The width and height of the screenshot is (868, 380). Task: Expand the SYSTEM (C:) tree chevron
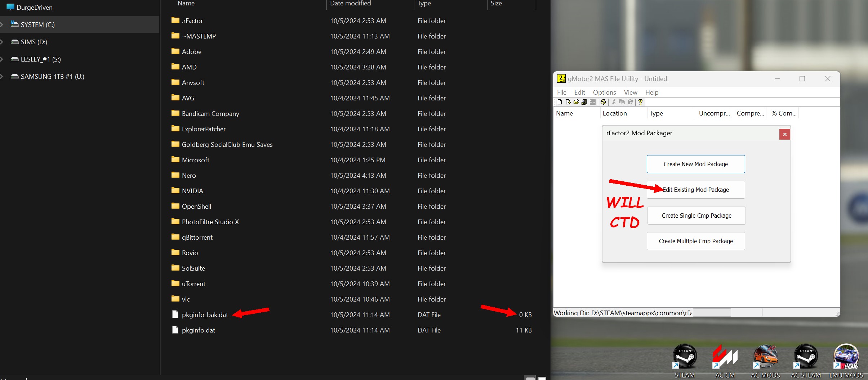click(2, 24)
